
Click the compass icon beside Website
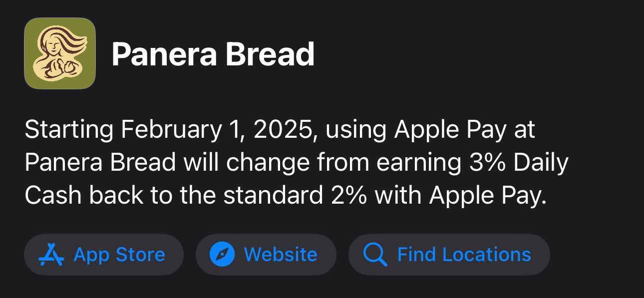tap(222, 255)
